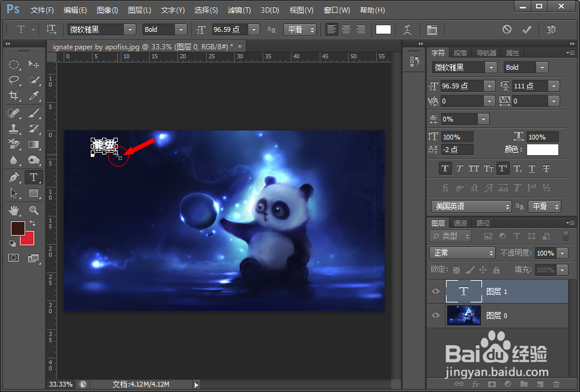The height and width of the screenshot is (392, 580).
Task: Select the Healing Brush tool
Action: [x=14, y=112]
